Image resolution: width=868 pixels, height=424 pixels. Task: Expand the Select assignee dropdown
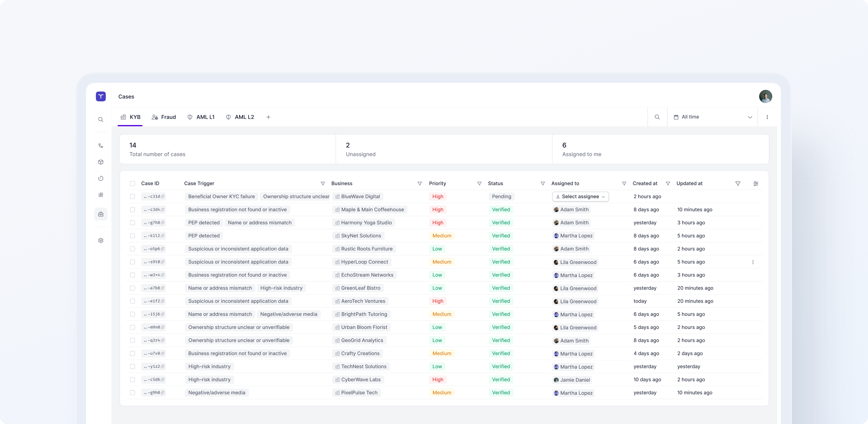580,197
